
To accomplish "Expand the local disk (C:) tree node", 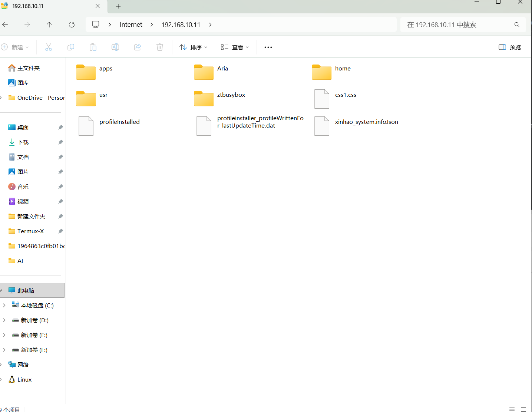I will point(4,305).
